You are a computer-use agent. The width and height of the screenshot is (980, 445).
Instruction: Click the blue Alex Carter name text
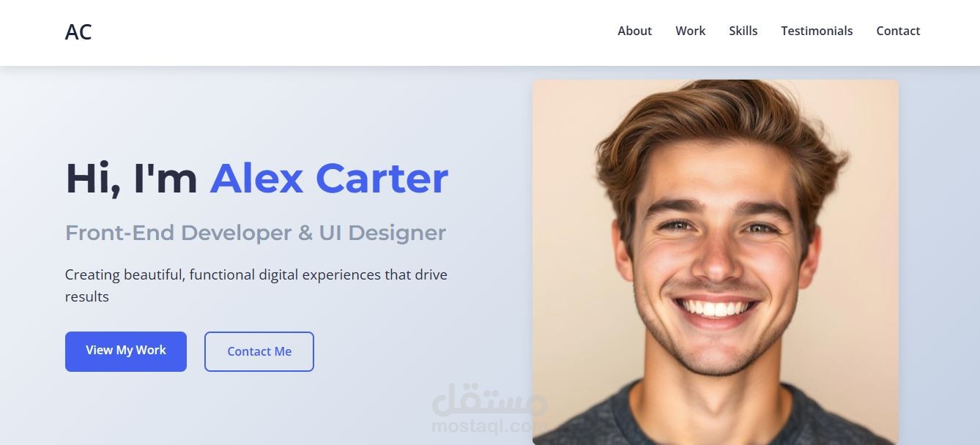tap(329, 179)
